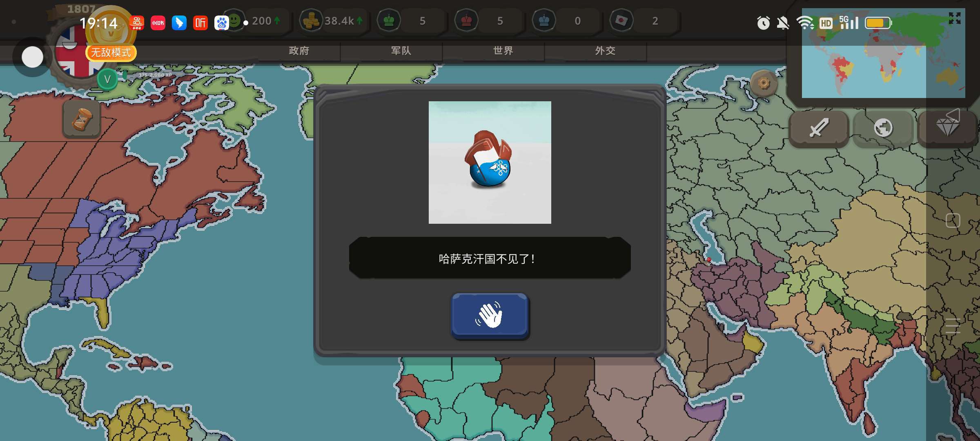Viewport: 980px width, 441px height.
Task: Tap the 无敌模式 invincible mode badge
Action: (x=111, y=53)
